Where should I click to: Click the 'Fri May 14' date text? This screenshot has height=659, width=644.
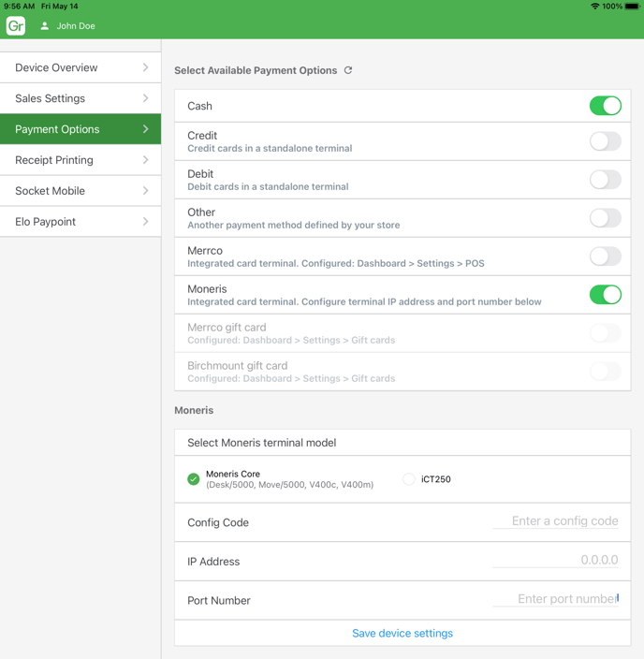(x=59, y=6)
